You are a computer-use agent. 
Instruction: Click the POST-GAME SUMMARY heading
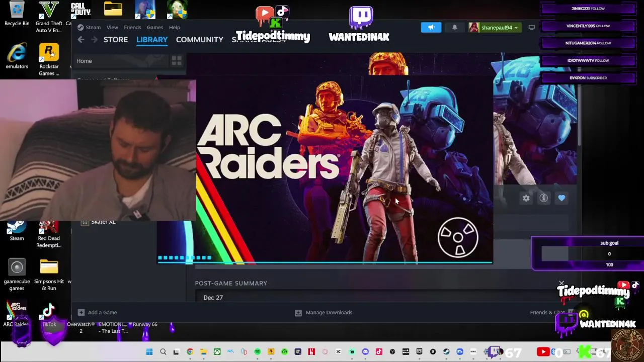pyautogui.click(x=231, y=283)
